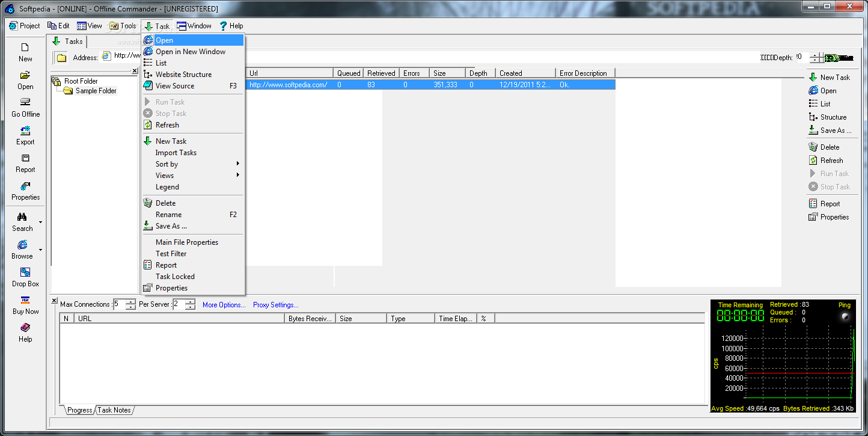This screenshot has width=868, height=436.
Task: Open the Window menu
Action: tap(194, 26)
